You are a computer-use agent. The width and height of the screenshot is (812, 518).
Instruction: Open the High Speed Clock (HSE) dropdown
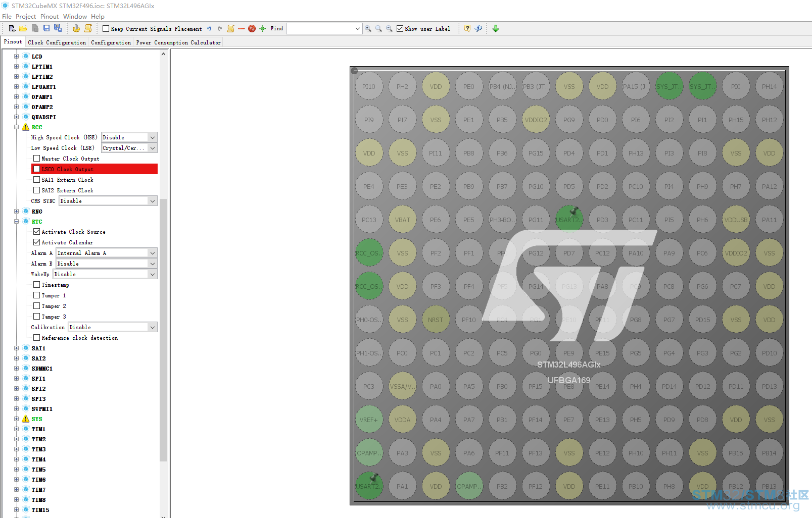[129, 137]
